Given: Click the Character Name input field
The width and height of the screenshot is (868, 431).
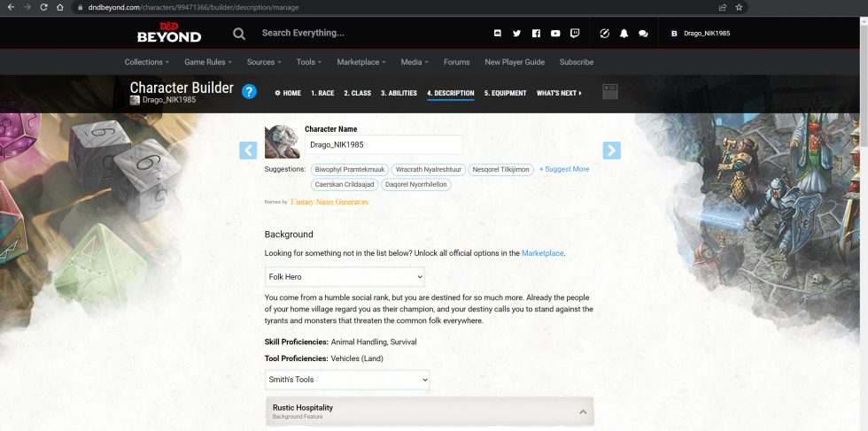Looking at the screenshot, I should pyautogui.click(x=384, y=145).
